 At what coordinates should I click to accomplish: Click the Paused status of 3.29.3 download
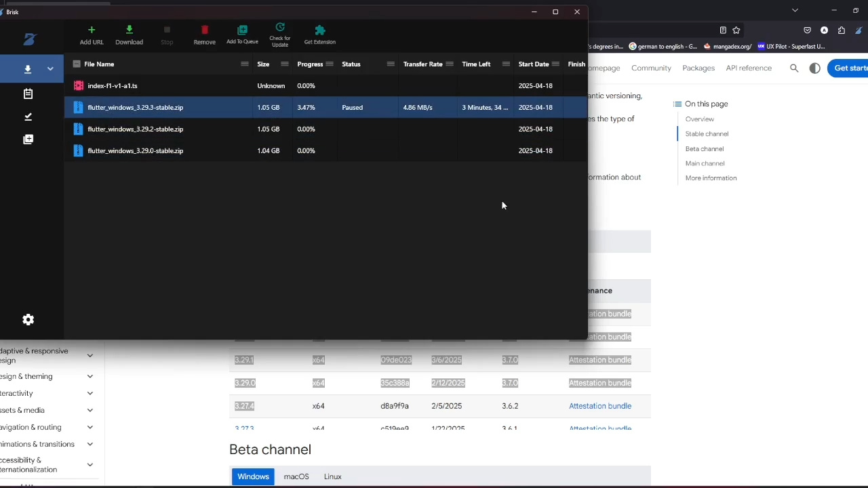[x=352, y=107]
